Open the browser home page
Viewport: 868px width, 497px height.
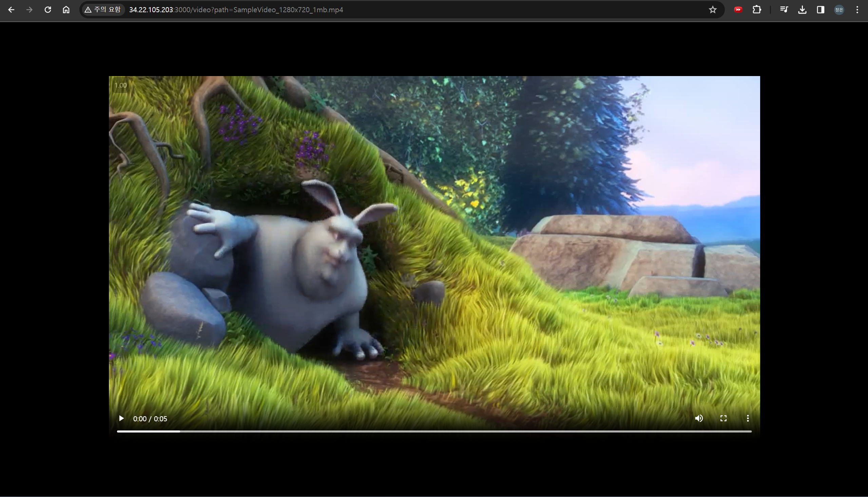click(66, 10)
